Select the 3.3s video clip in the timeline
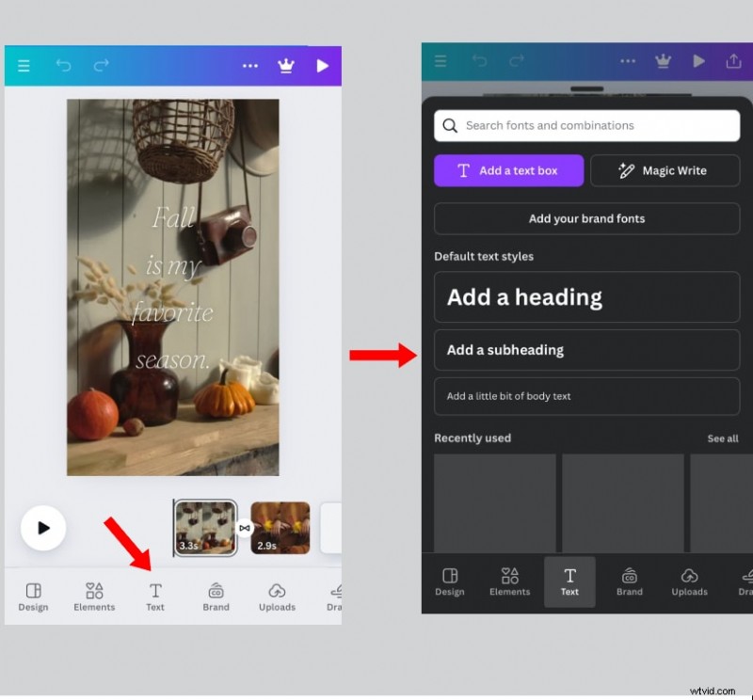Screen dimensions: 753x700 [x=205, y=528]
